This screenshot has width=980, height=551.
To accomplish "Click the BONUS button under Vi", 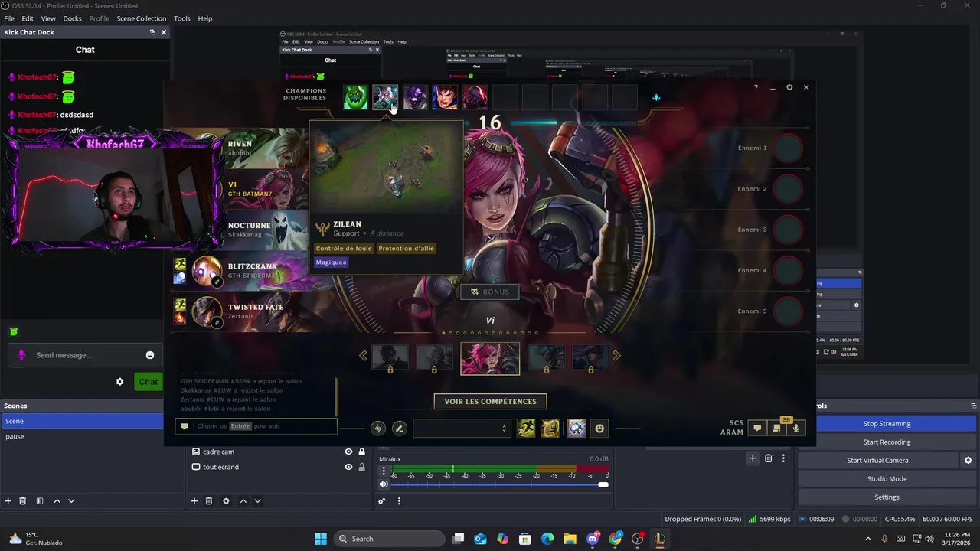I will [488, 292].
